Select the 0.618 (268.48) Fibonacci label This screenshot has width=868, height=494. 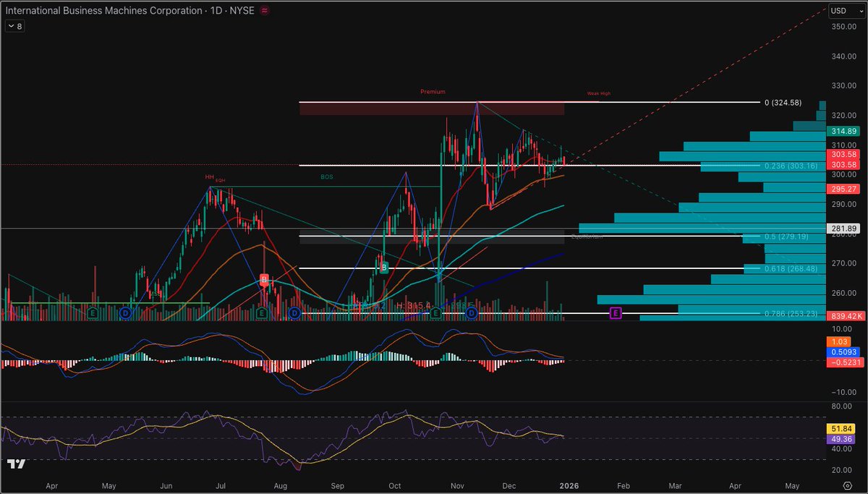coord(791,268)
